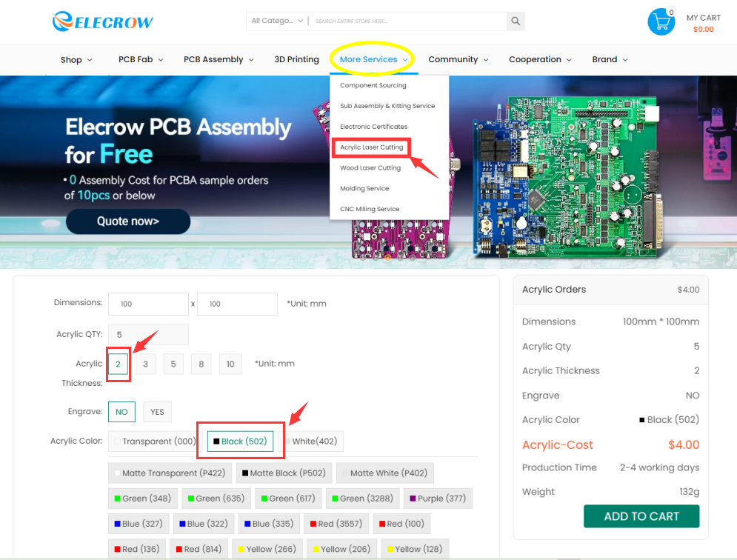This screenshot has width=737, height=560.
Task: Expand the Community menu
Action: (x=458, y=59)
